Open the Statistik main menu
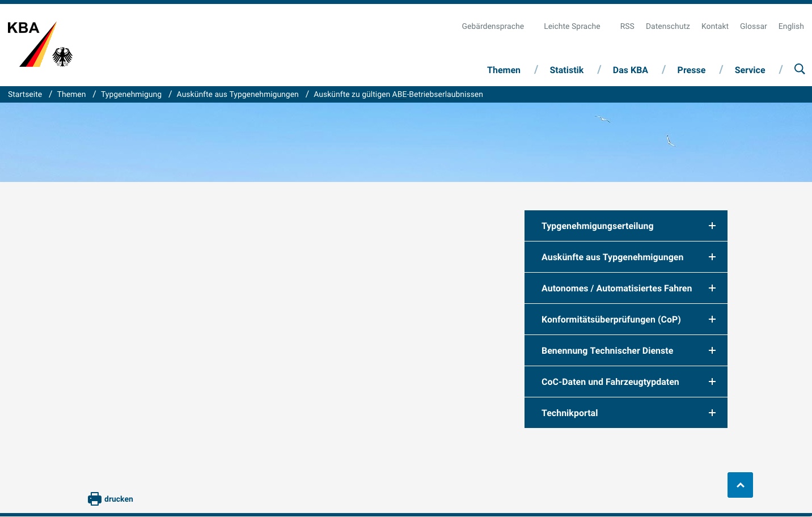Viewport: 812px width, 517px height. tap(566, 70)
